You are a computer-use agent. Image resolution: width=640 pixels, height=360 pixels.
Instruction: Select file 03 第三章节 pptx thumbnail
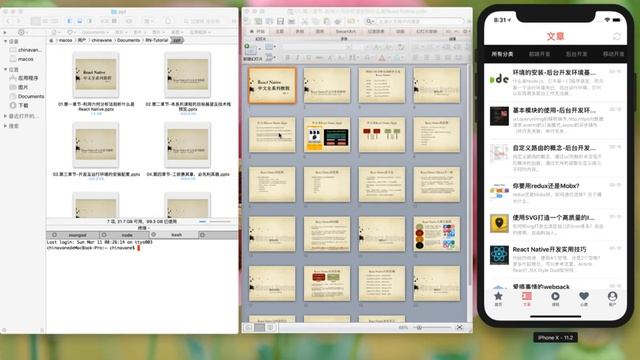click(96, 145)
